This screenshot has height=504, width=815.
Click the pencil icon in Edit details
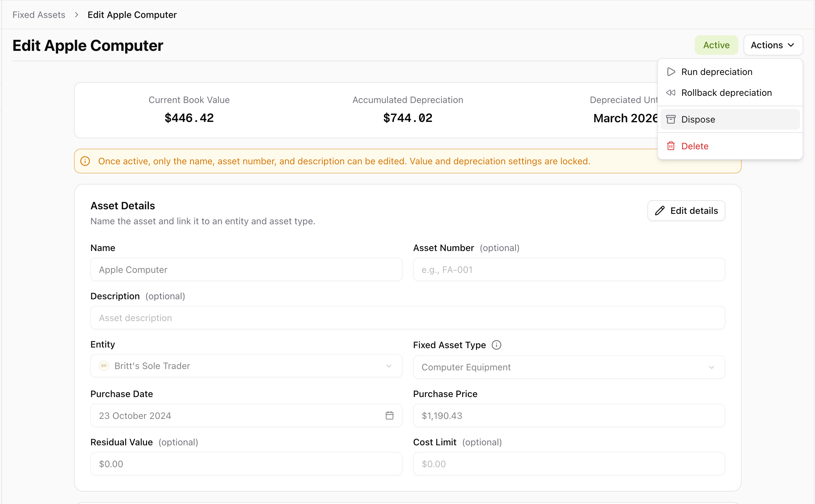coord(660,211)
